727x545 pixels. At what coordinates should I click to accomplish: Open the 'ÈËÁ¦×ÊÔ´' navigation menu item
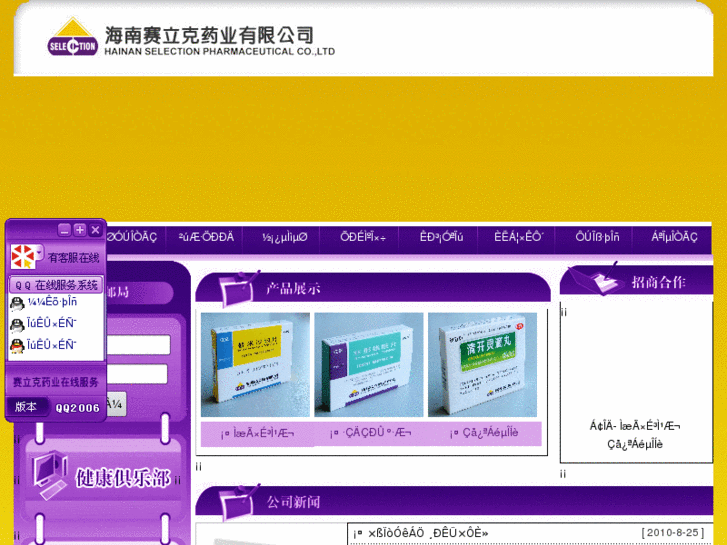[519, 237]
